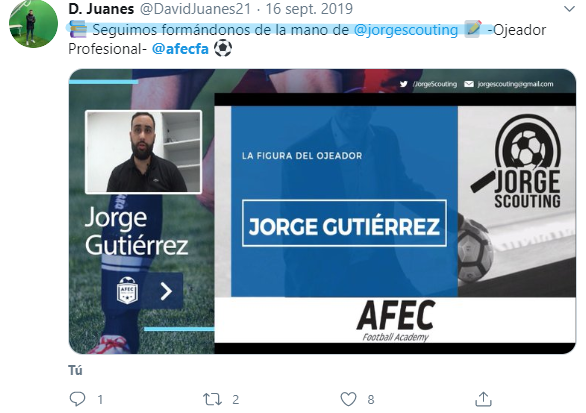Open the presenter webcam thumbnail
586x413 pixels.
coord(144,152)
